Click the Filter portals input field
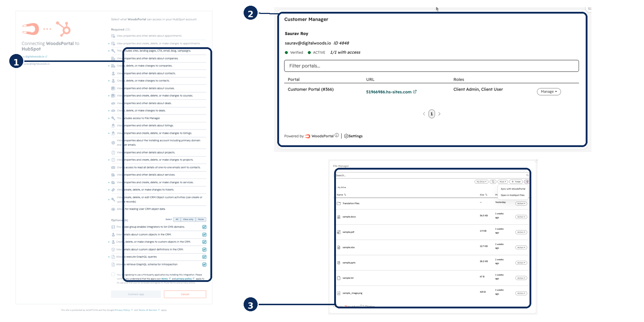 click(x=431, y=66)
